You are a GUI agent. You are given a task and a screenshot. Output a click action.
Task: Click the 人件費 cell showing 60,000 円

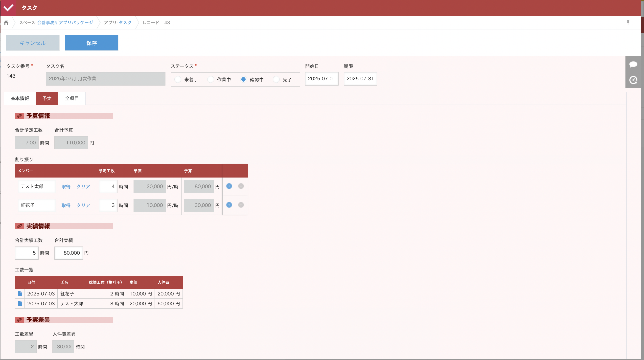click(169, 303)
